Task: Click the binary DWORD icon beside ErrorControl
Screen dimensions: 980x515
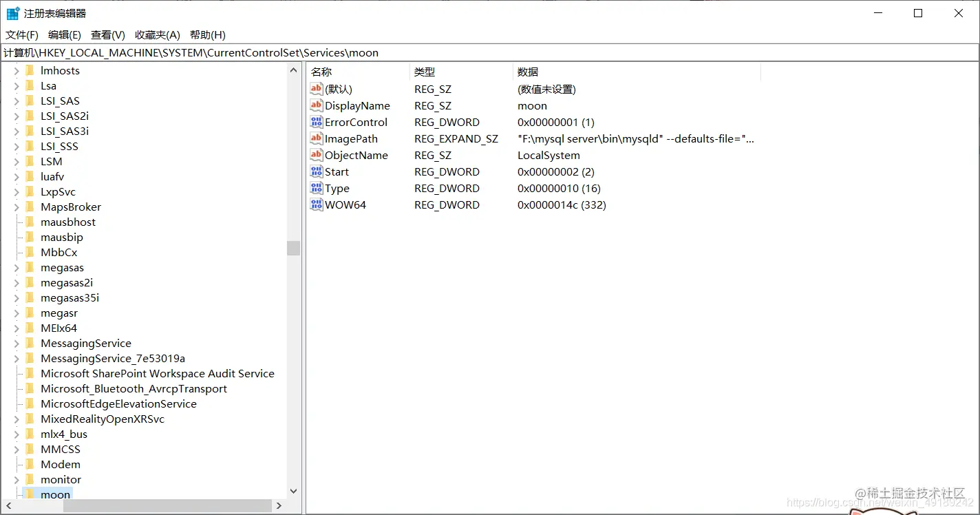Action: click(316, 122)
